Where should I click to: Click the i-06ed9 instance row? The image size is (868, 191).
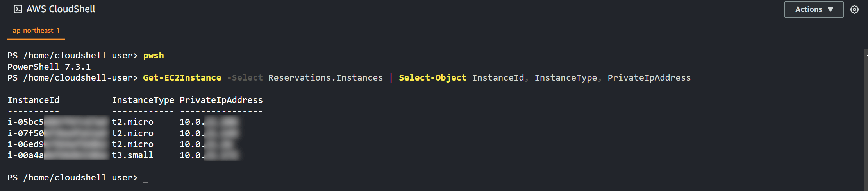pos(123,144)
